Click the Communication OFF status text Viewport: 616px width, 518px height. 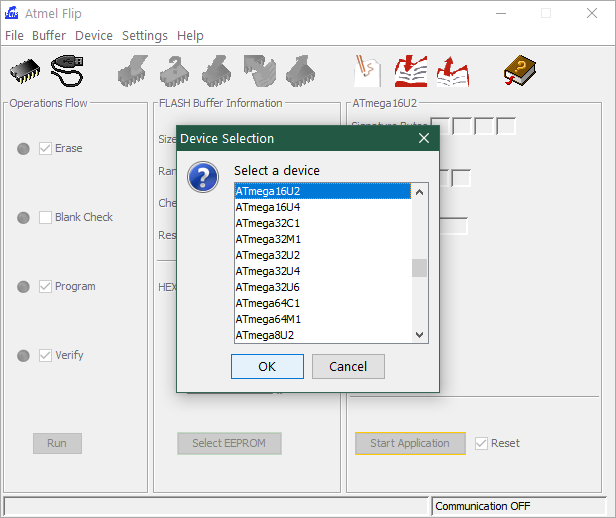[482, 506]
